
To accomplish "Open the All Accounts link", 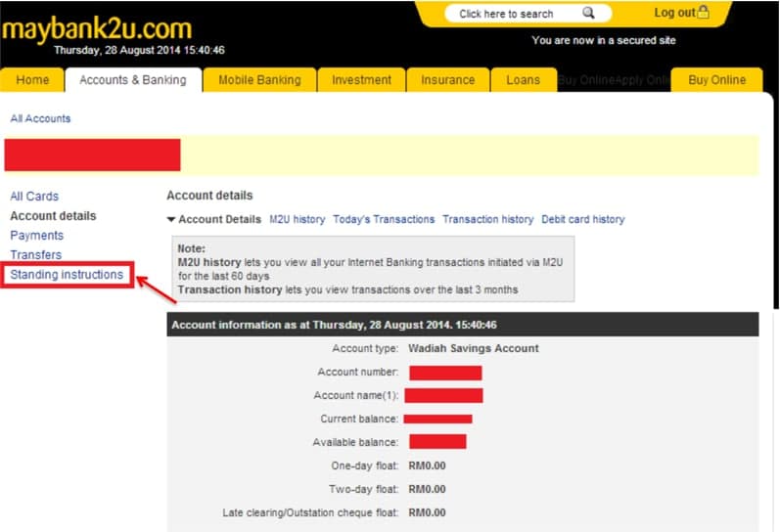I will click(x=40, y=118).
